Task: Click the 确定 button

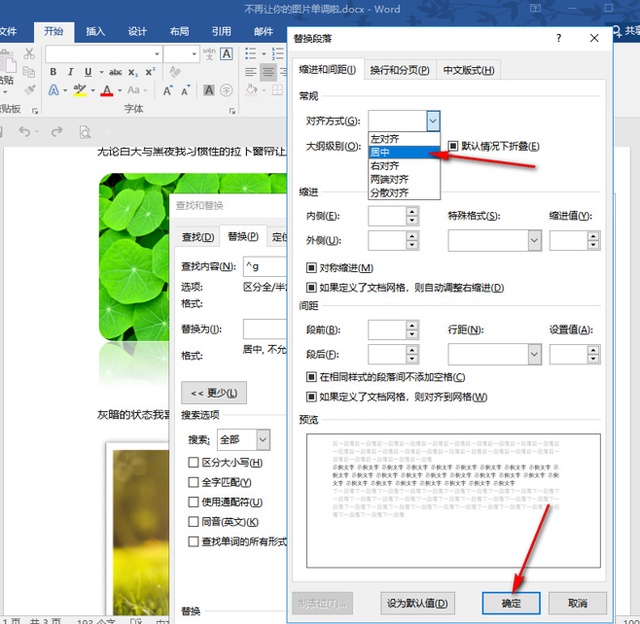Action: pos(511,603)
